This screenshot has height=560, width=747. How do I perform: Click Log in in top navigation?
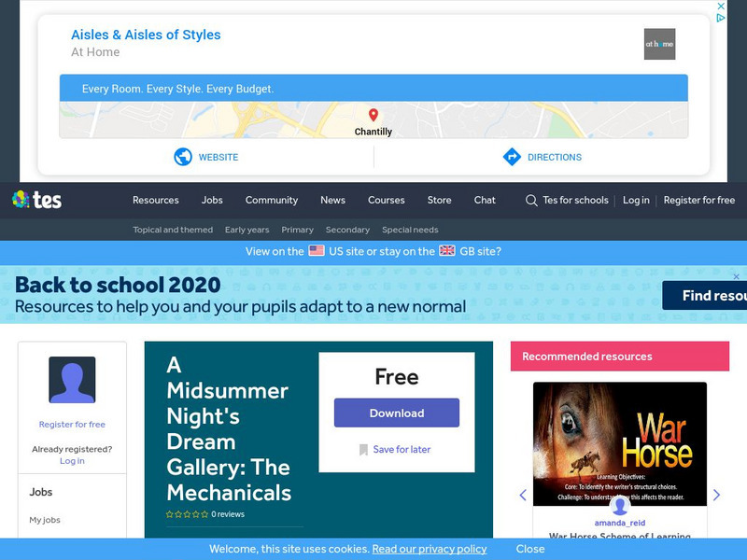(636, 200)
